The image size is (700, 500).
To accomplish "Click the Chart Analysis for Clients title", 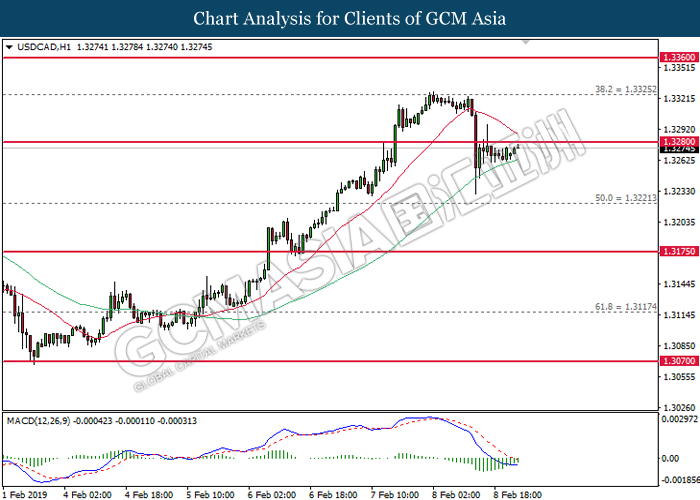I will point(350,19).
